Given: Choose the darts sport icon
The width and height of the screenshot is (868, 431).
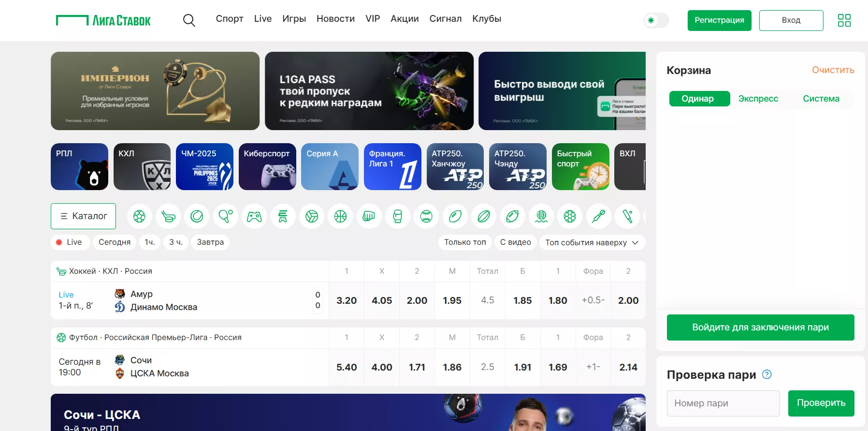Looking at the screenshot, I should (x=598, y=216).
